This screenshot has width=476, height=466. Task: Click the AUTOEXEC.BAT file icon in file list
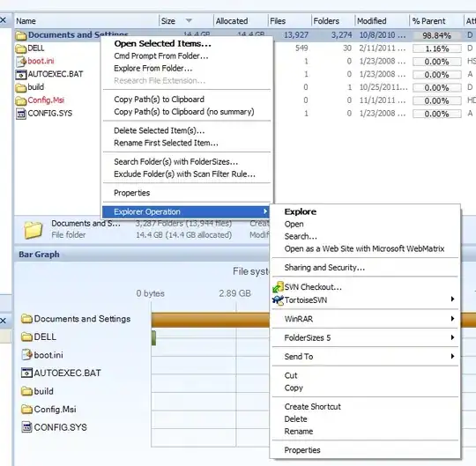tap(21, 75)
